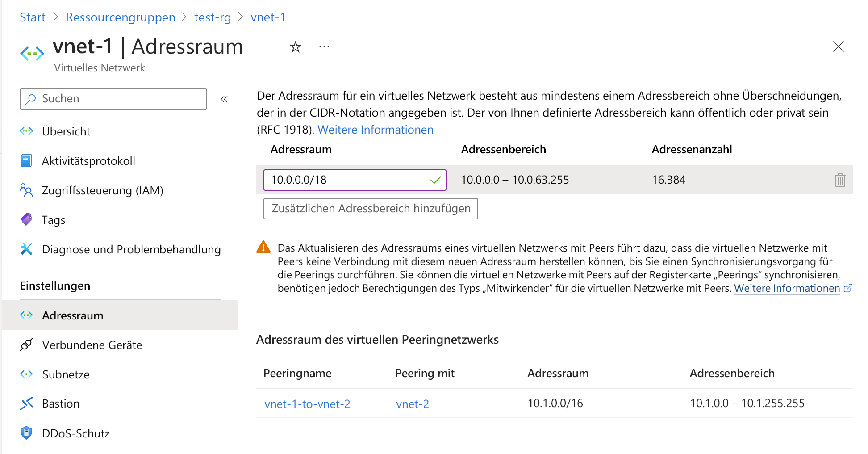
Task: Delete the 10.0.0.0/18 address range via the trash icon
Action: click(840, 180)
